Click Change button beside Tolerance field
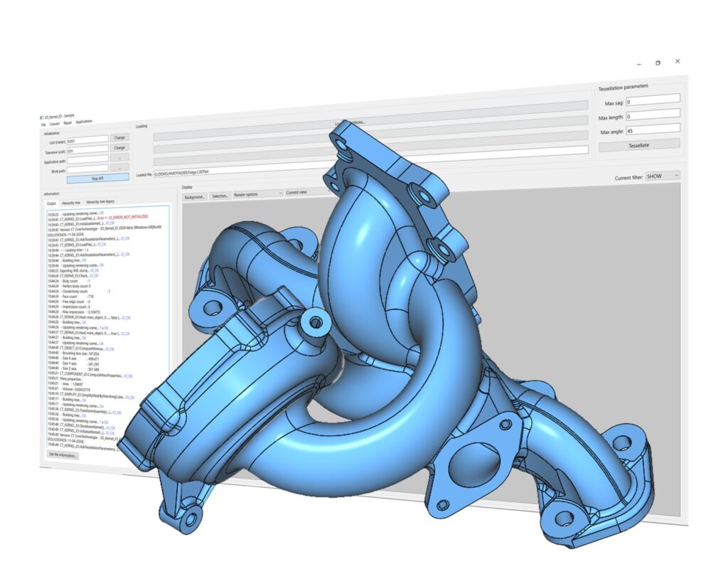The height and width of the screenshot is (569, 728). pos(119,148)
